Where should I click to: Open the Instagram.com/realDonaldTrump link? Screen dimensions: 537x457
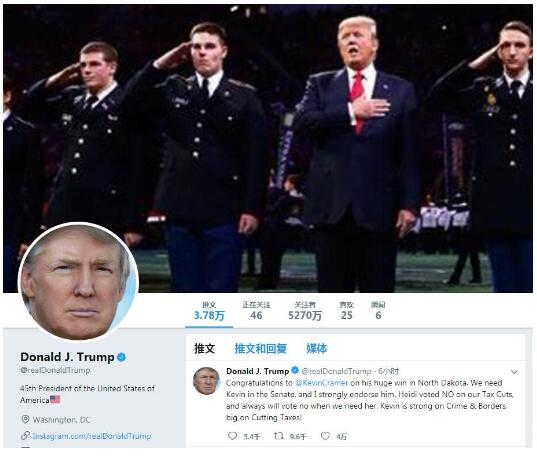(x=92, y=436)
